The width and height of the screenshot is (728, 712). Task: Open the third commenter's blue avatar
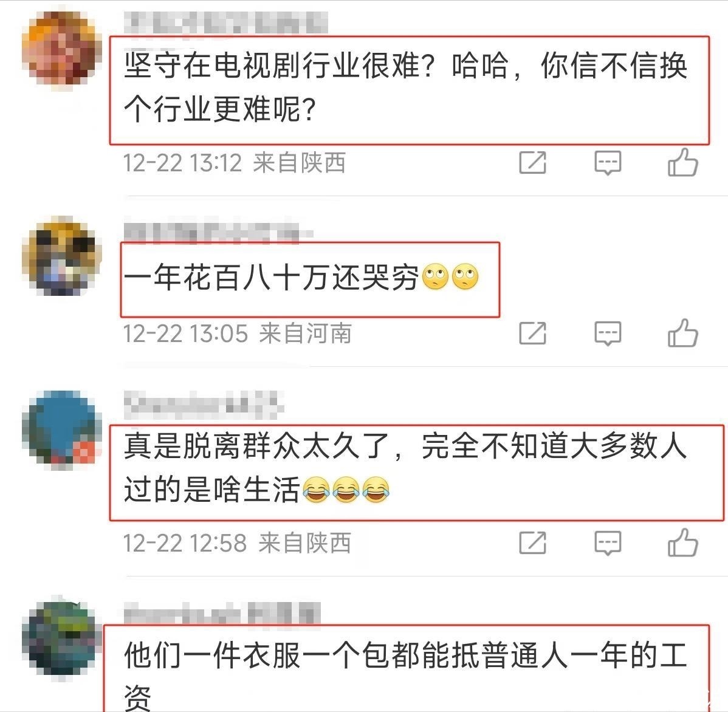click(x=62, y=430)
